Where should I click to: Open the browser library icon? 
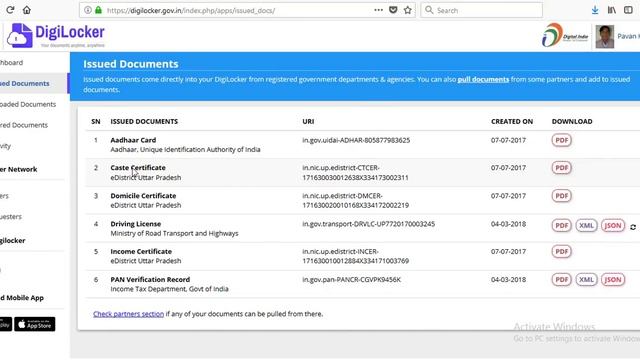click(x=611, y=10)
